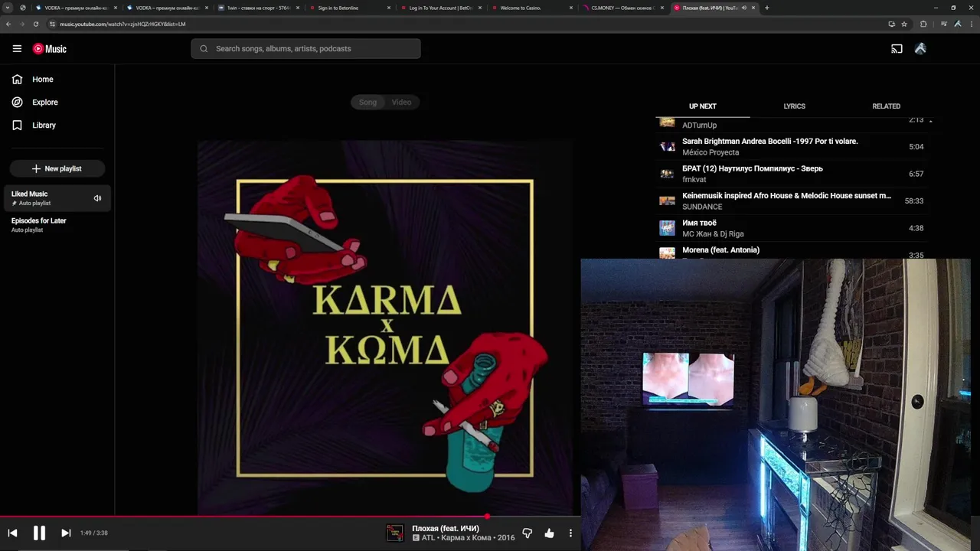Switch to the CS.MONEY browser tab
Screen dimensions: 980x551
point(622,8)
